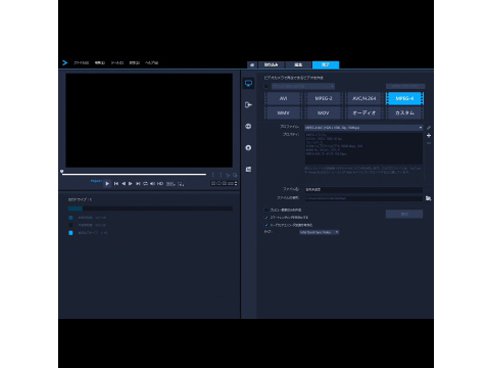
Task: Select the Device output icon in sidebar
Action: pos(248,105)
